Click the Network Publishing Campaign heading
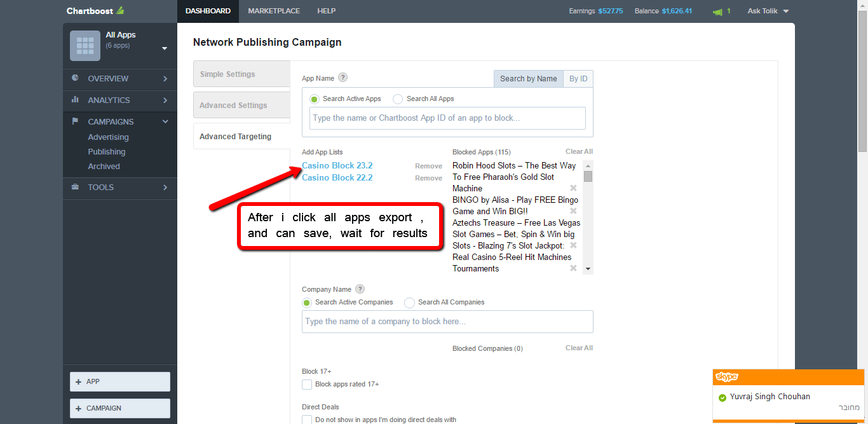This screenshot has width=868, height=424. (268, 43)
